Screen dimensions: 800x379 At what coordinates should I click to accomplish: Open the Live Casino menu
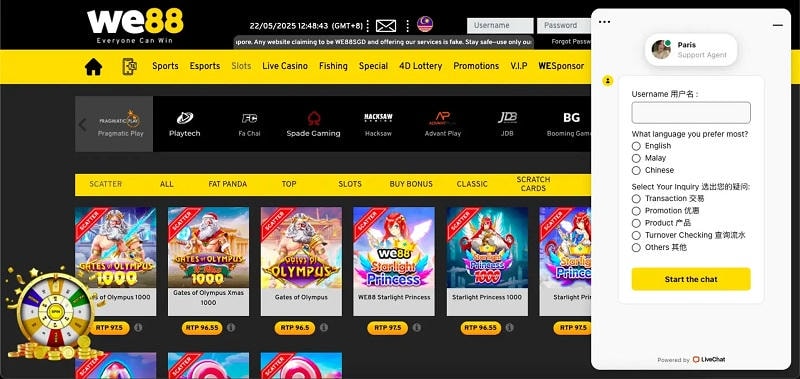tap(285, 66)
